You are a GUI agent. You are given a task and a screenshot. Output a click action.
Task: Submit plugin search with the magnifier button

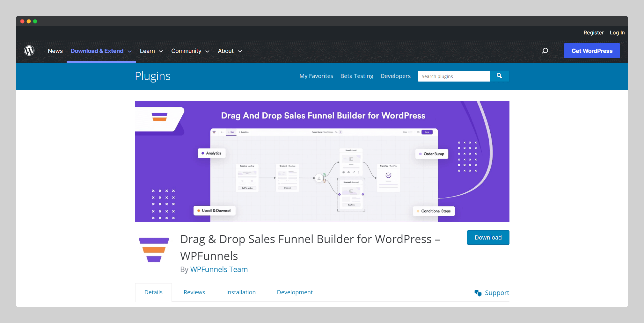pos(499,76)
